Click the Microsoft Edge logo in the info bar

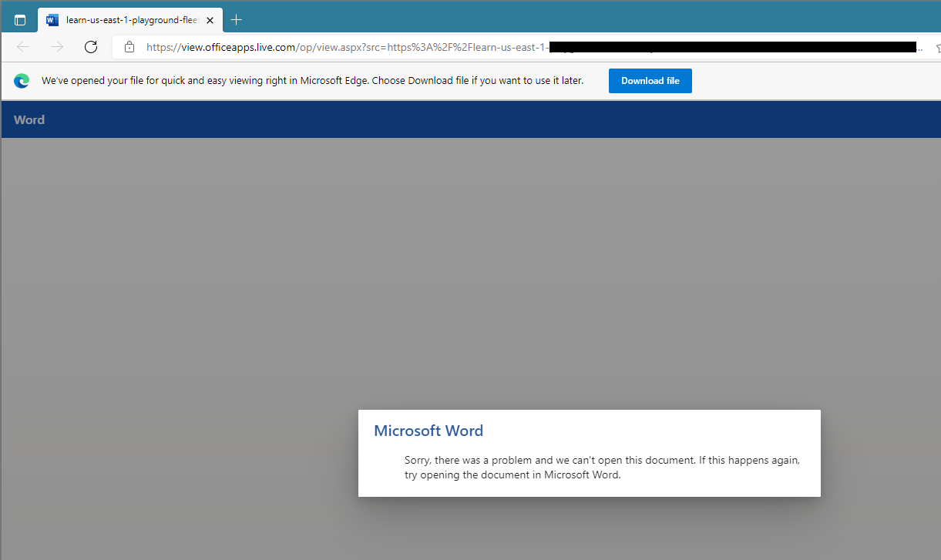coord(22,81)
